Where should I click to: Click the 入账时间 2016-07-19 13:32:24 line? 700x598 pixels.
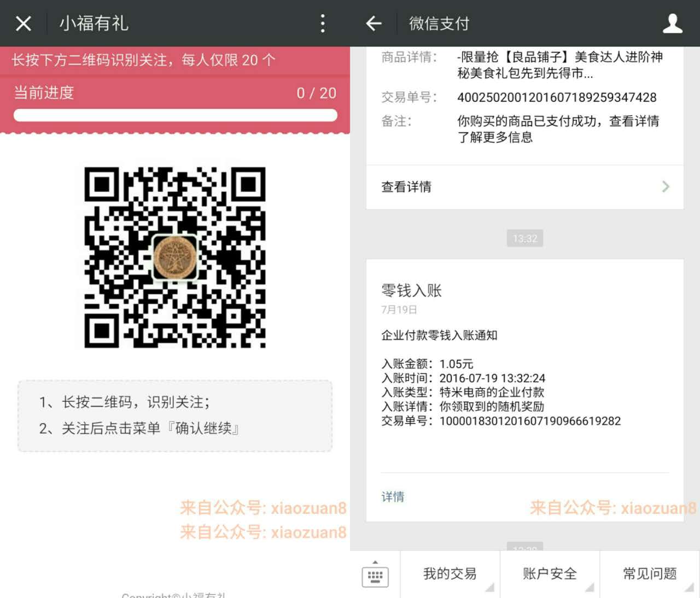[x=463, y=378]
